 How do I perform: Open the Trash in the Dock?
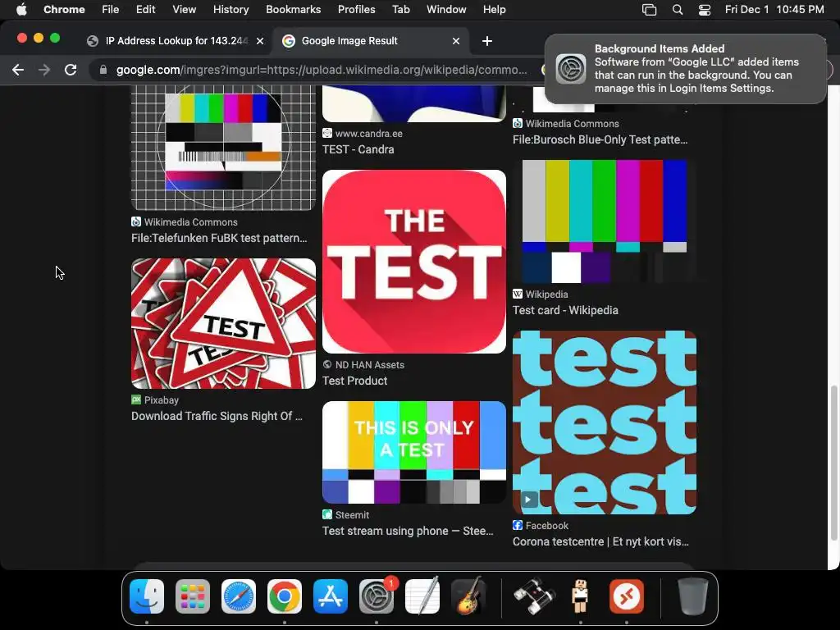[x=693, y=596]
